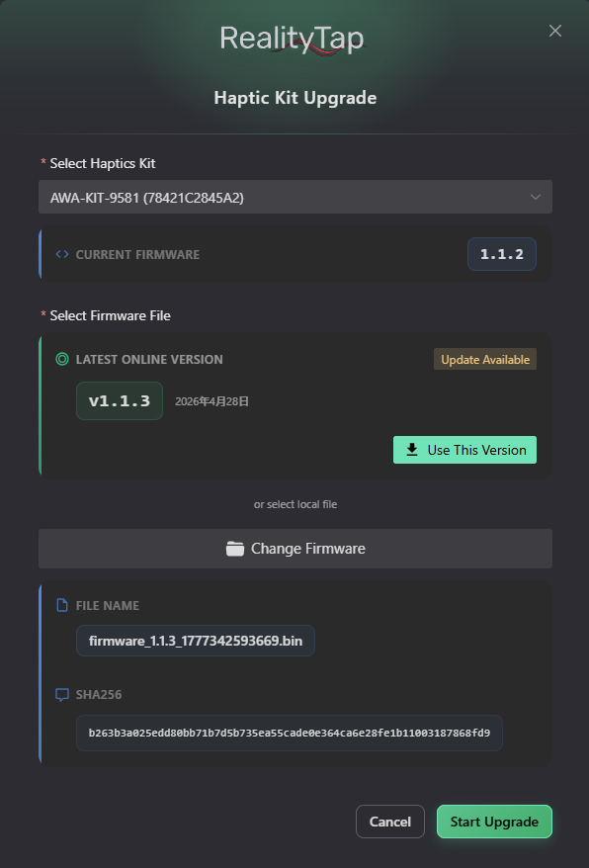Screen dimensions: 589x868
Task: Click the document icon beside File Name
Action: (62, 605)
